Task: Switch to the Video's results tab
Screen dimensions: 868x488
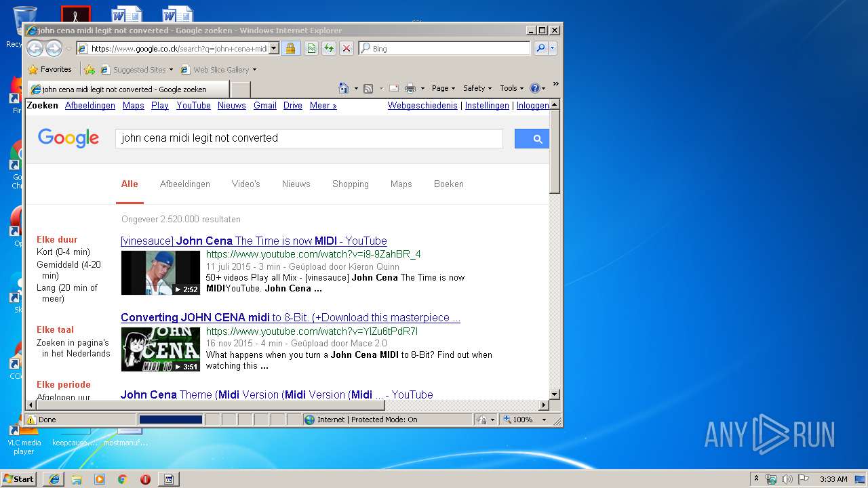Action: tap(246, 184)
